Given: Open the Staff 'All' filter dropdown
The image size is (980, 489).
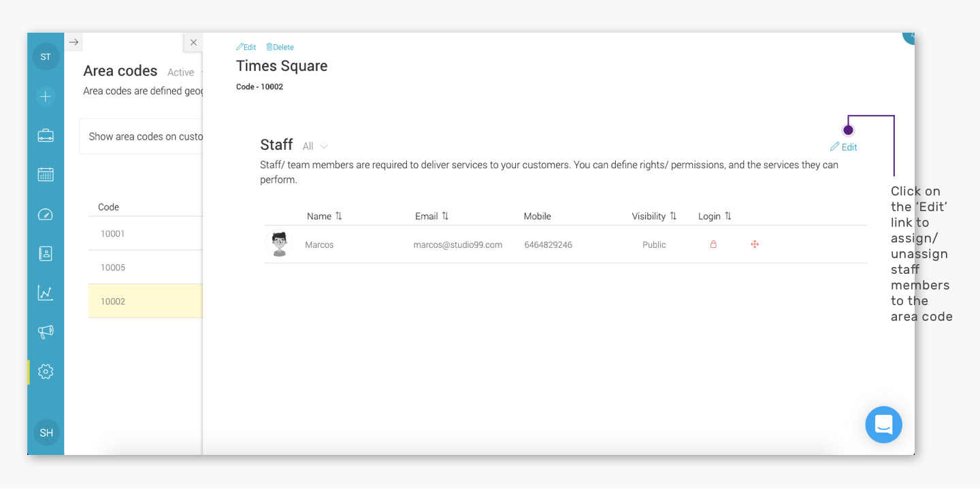Looking at the screenshot, I should point(315,146).
